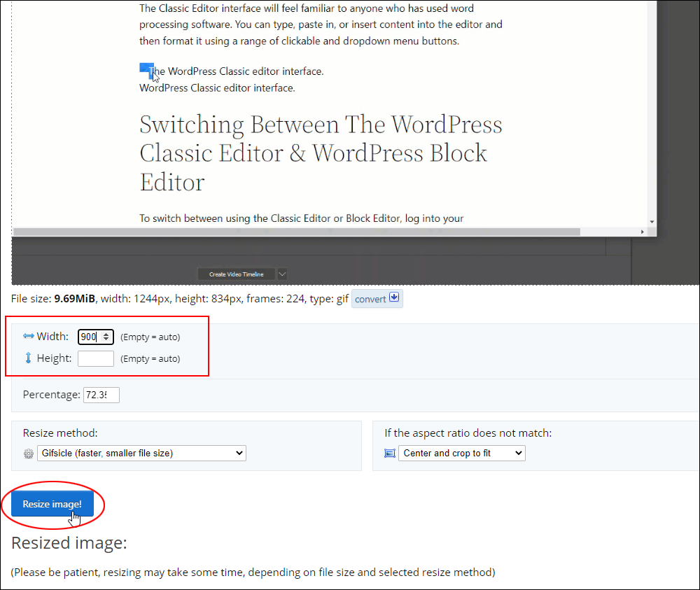
Task: Open the Resize method dropdown
Action: [x=141, y=453]
